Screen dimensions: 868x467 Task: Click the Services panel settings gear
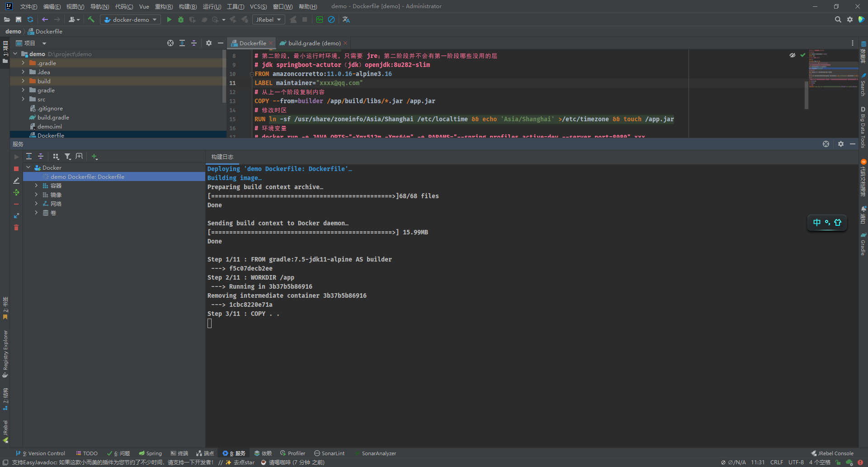click(841, 144)
